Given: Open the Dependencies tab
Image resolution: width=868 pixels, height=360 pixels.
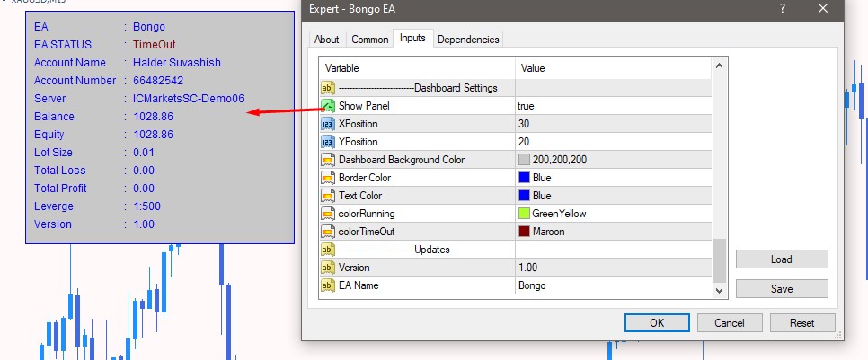Looking at the screenshot, I should pyautogui.click(x=468, y=40).
